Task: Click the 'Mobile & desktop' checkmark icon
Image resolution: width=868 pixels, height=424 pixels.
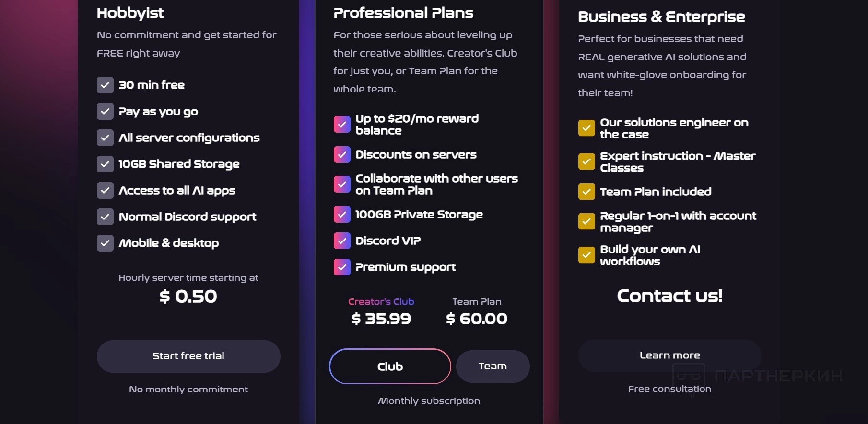Action: [x=105, y=243]
